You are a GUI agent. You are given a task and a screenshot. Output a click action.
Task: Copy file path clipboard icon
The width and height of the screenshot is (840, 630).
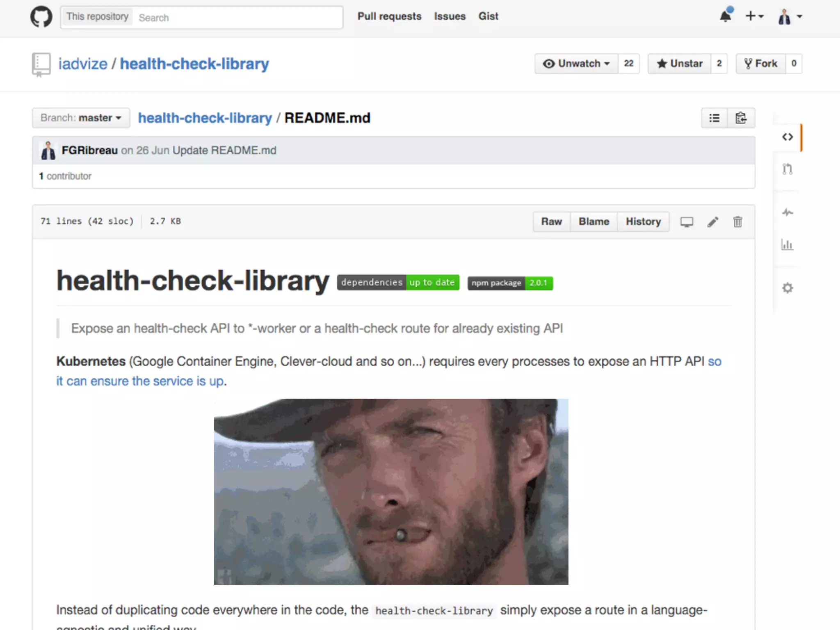(741, 118)
